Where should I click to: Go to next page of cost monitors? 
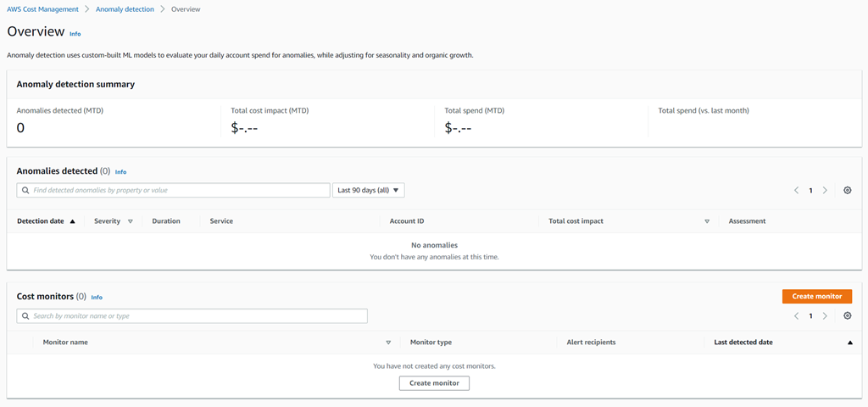click(825, 316)
